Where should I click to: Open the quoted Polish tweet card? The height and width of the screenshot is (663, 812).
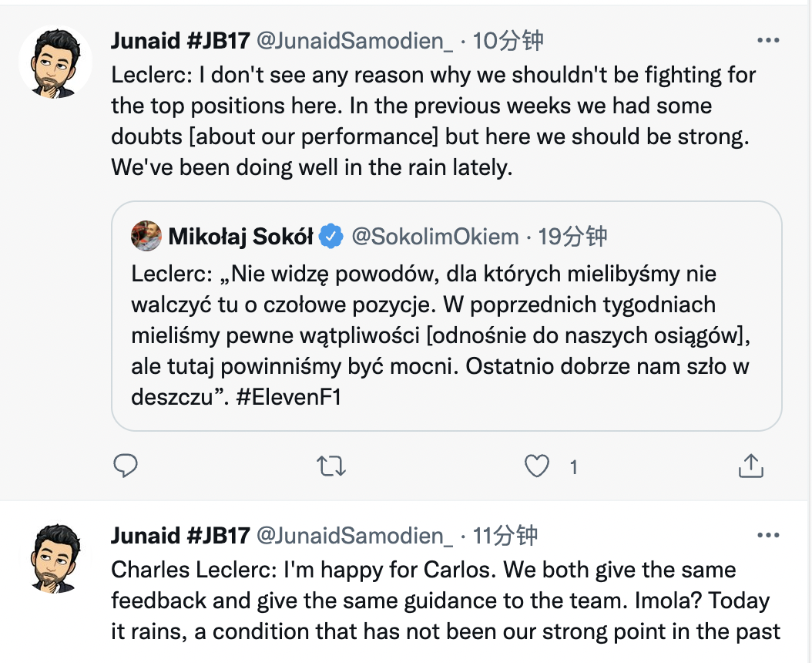click(446, 336)
